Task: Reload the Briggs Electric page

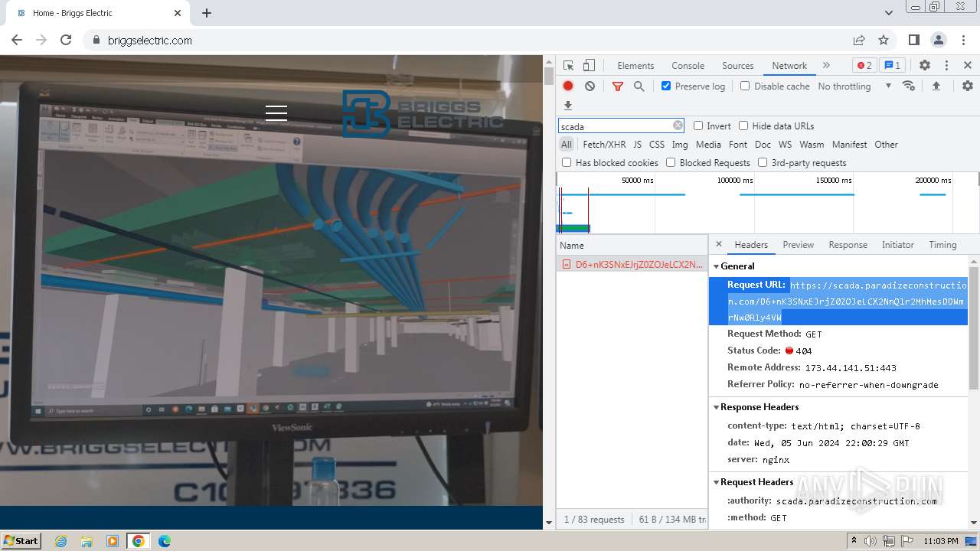Action: [x=66, y=40]
